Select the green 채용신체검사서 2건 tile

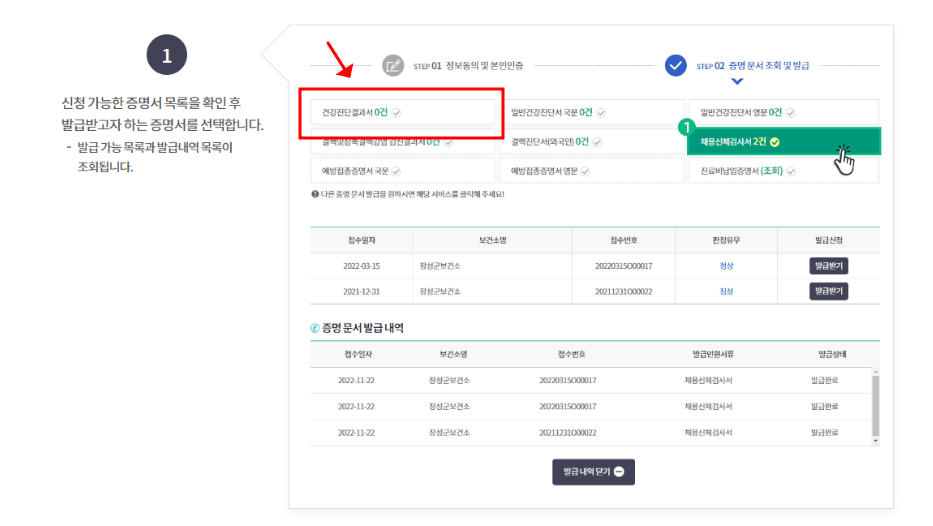click(784, 142)
